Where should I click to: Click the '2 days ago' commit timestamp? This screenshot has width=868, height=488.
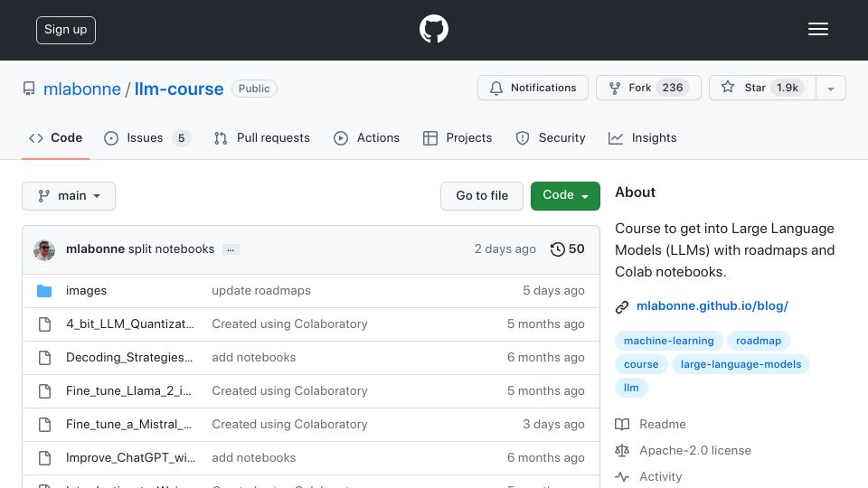click(505, 249)
